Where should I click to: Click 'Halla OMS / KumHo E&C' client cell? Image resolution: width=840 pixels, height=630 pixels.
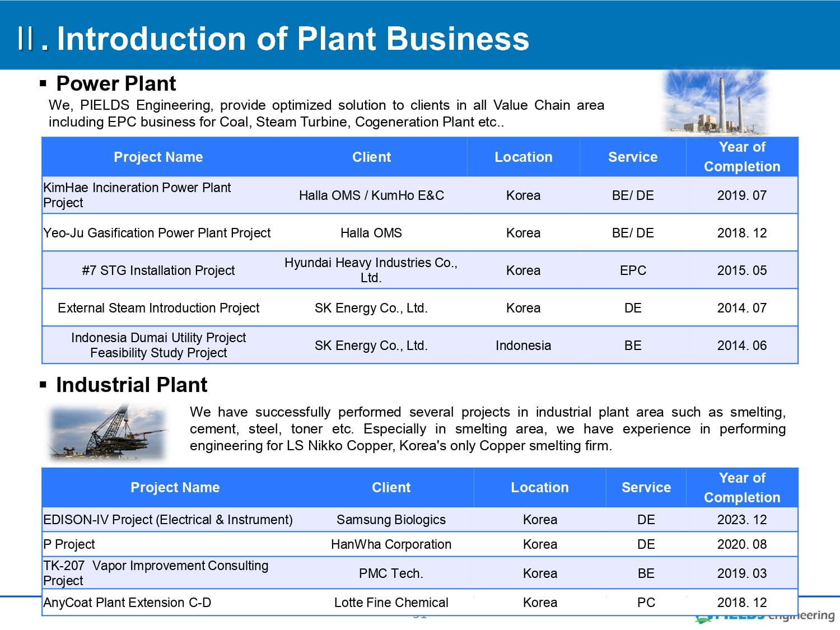coord(371,195)
